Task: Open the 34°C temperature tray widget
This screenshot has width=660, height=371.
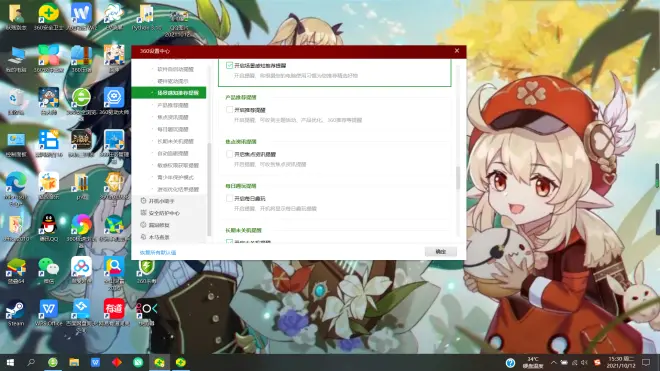Action: click(x=533, y=362)
